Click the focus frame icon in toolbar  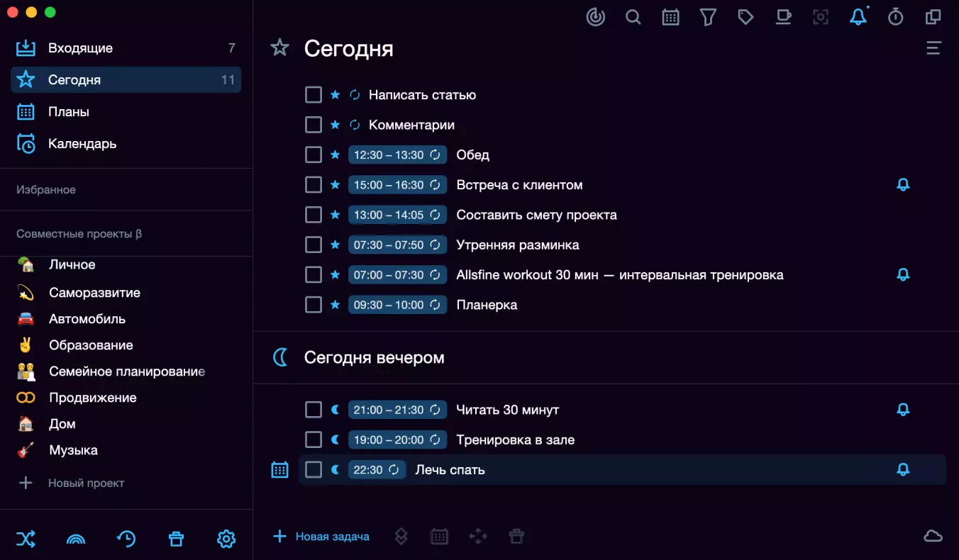tap(821, 17)
